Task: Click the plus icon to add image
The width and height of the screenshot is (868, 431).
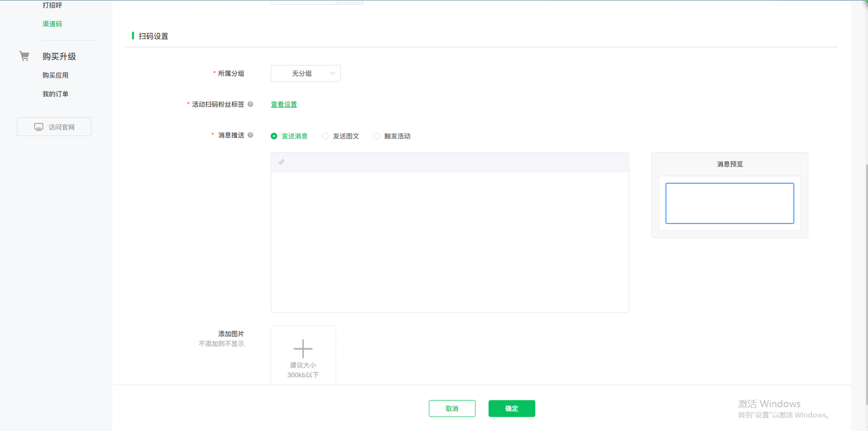Action: 303,349
